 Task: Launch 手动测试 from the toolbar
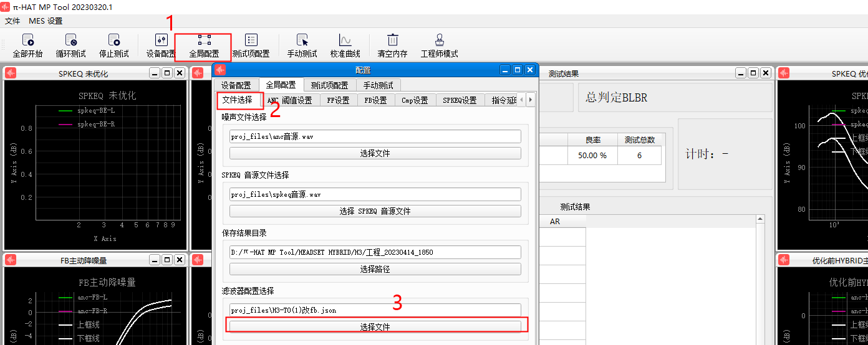point(302,46)
